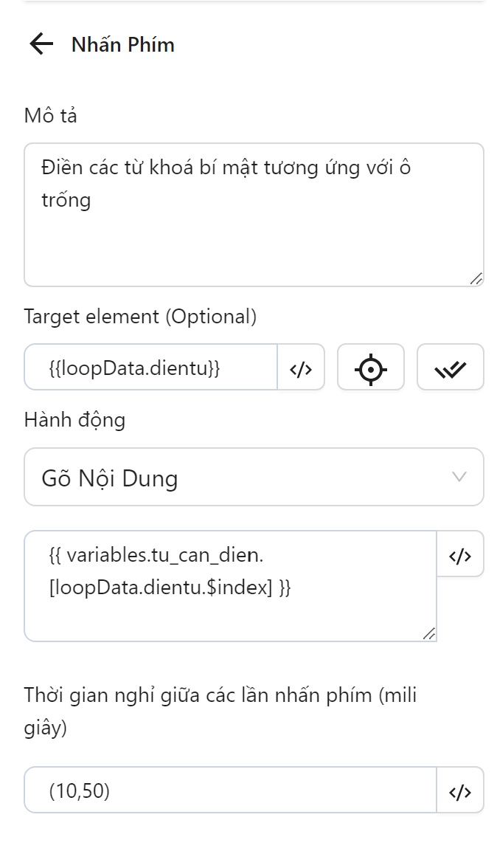Open expression editor for the typed content field

coord(460,555)
